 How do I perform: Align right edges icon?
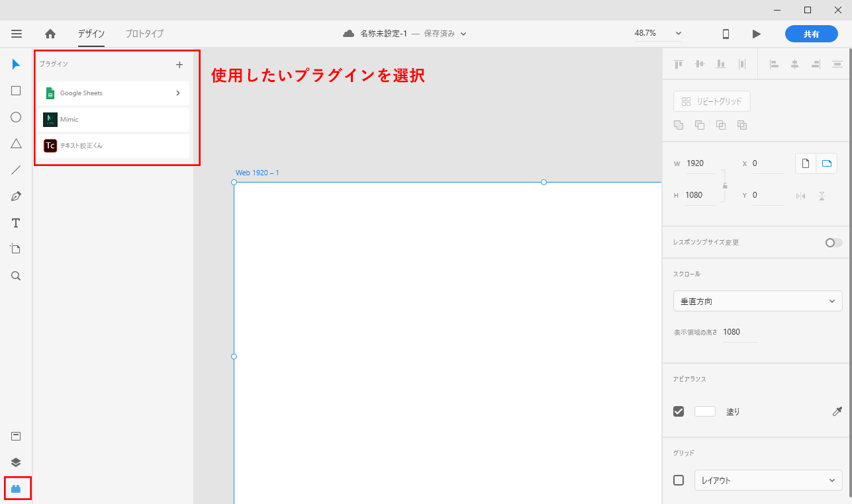816,64
